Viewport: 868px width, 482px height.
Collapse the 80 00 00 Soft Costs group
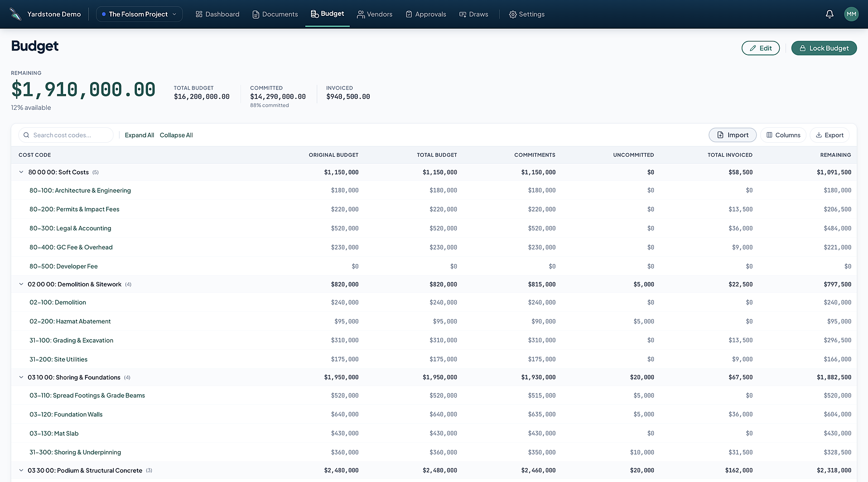[x=21, y=172]
